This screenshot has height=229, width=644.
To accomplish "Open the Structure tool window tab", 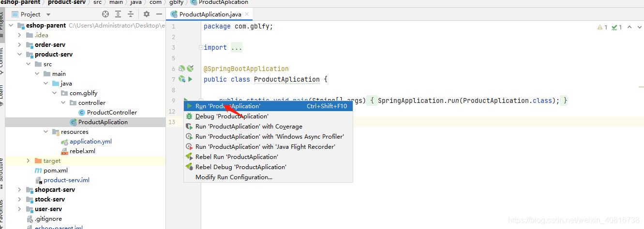I will click(2, 172).
